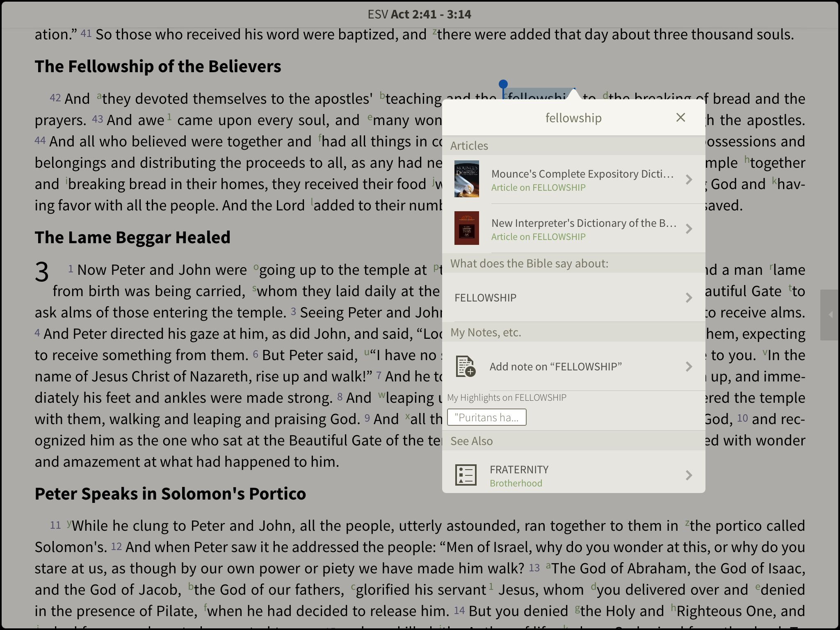Tap verse number 11
Image resolution: width=840 pixels, height=630 pixels.
click(55, 525)
